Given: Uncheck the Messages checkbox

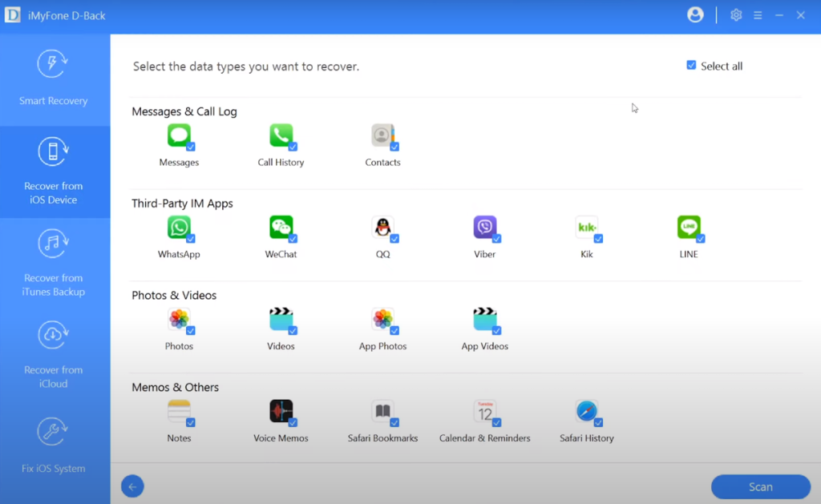Looking at the screenshot, I should click(191, 147).
